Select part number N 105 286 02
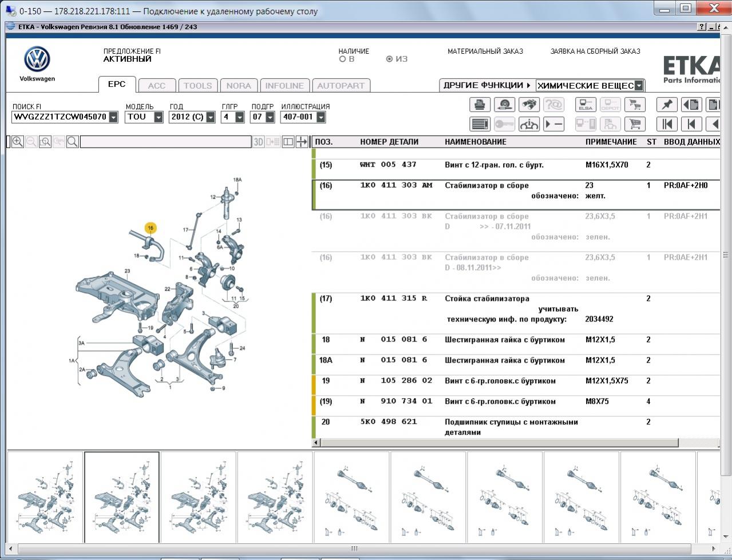Viewport: 732px width, 560px height. click(x=396, y=381)
